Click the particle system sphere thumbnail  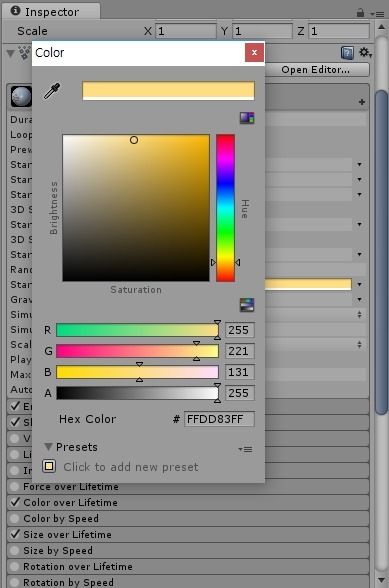point(21,96)
